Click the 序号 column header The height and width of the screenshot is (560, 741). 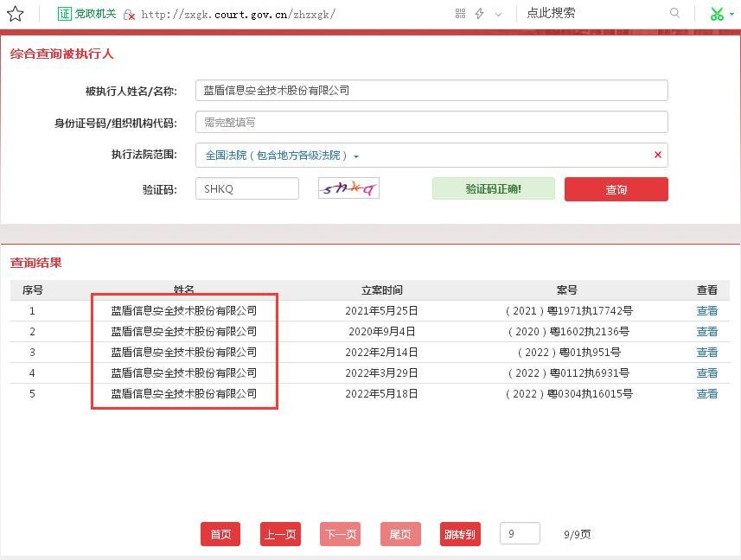pyautogui.click(x=32, y=290)
